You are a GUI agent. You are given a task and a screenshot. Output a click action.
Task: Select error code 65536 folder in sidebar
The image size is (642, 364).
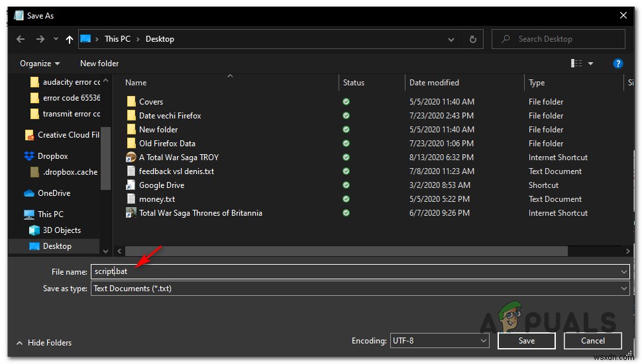(66, 98)
